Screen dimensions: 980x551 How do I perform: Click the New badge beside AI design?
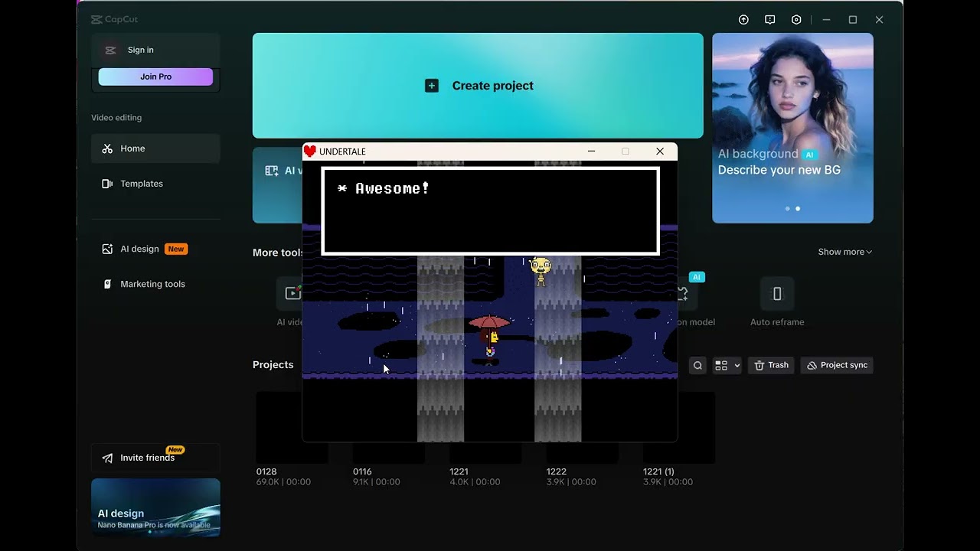coord(176,249)
